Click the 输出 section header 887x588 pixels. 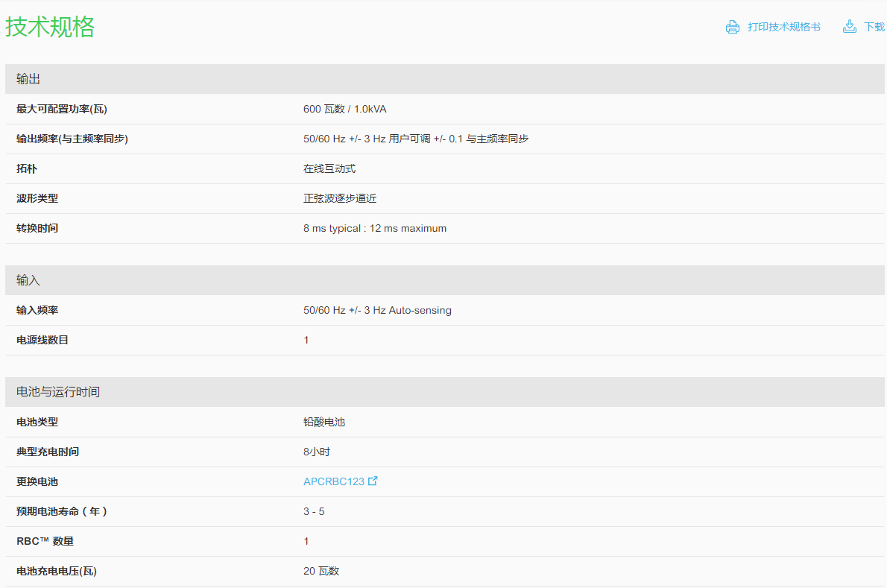click(x=28, y=79)
